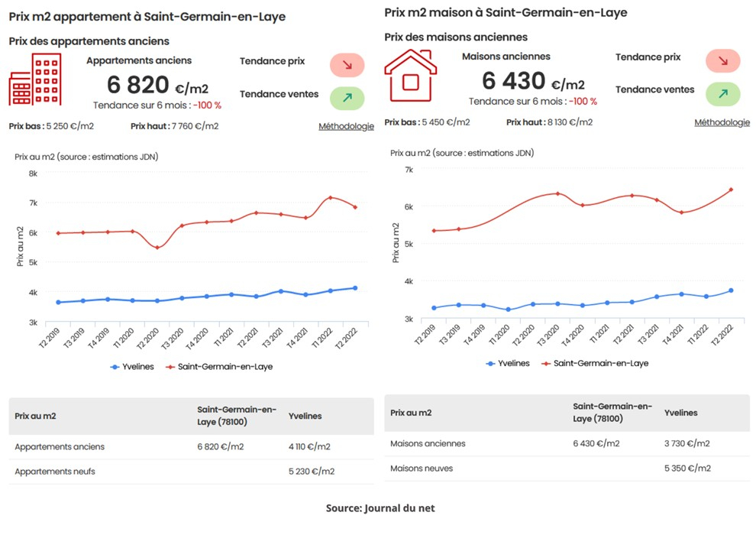Click the green up arrow for house sales trend
Image resolution: width=756 pixels, height=535 pixels.
(x=722, y=94)
